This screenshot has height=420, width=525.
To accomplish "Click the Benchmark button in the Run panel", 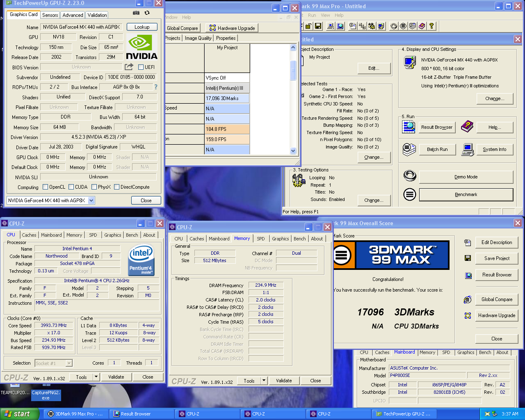I will (466, 194).
